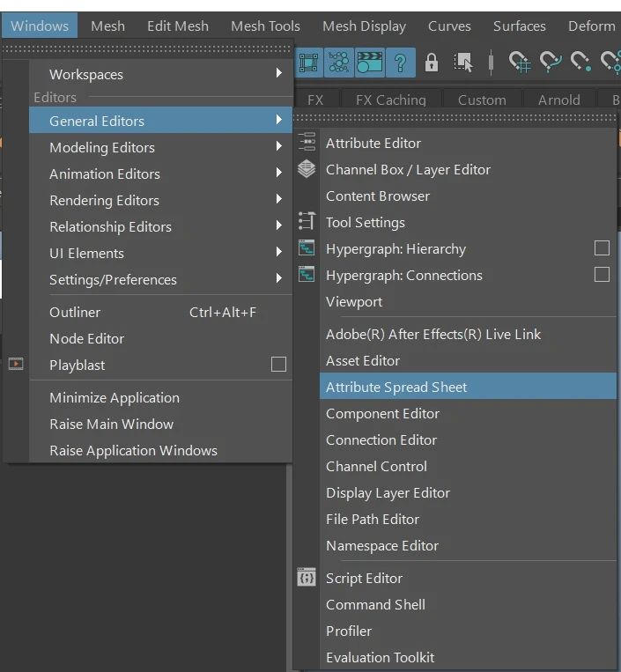Open the Surfaces menu
This screenshot has width=621, height=672.
tap(520, 26)
